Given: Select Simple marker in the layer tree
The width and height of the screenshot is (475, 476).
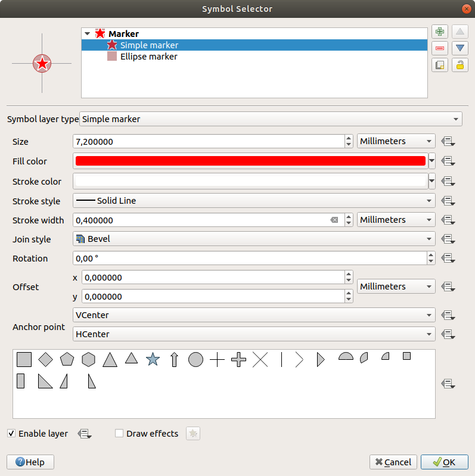Looking at the screenshot, I should click(x=149, y=45).
